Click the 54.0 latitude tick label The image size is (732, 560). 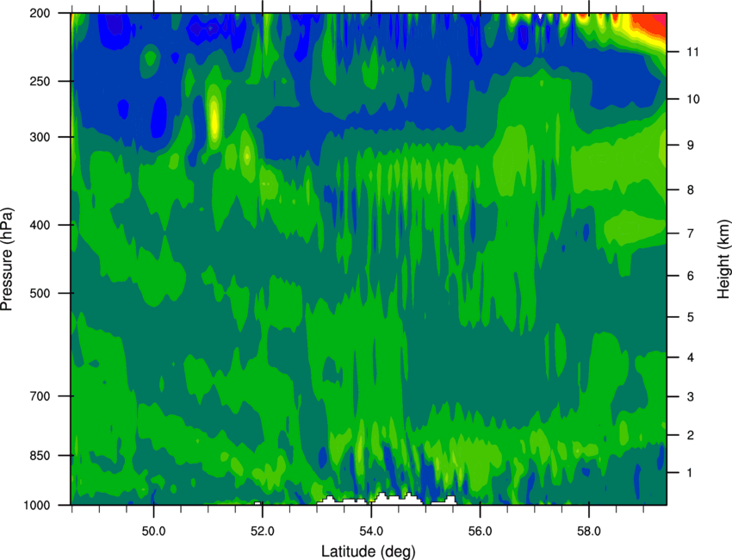pyautogui.click(x=371, y=532)
